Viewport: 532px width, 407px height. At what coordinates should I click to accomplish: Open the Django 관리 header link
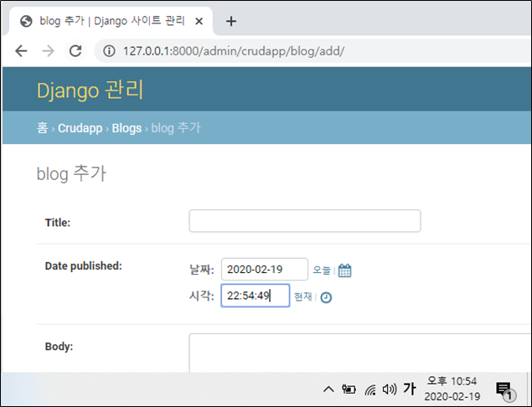(90, 90)
